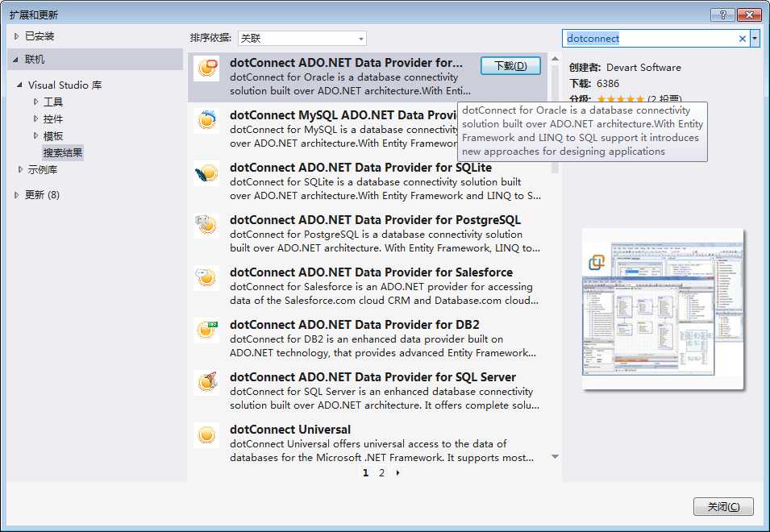Select 已安装 in the left panel
770x532 pixels.
40,35
